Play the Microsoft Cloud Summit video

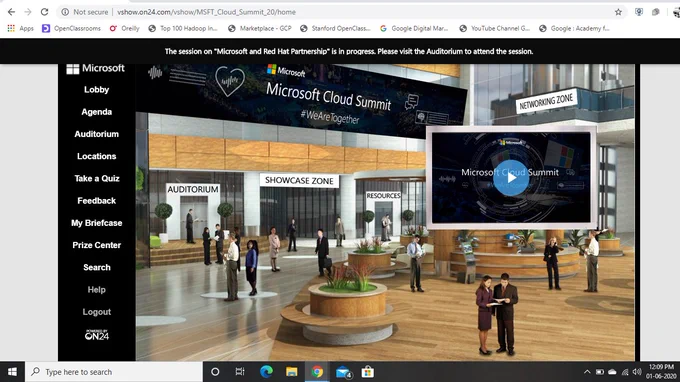pyautogui.click(x=511, y=178)
